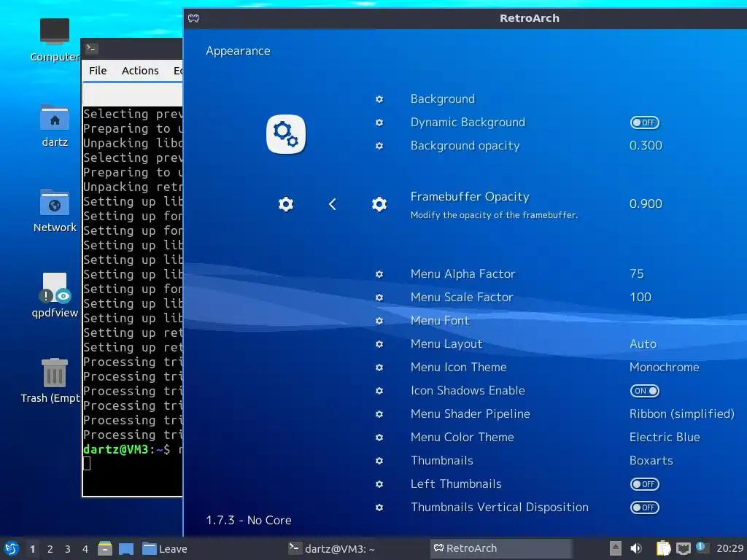747x560 pixels.
Task: Click the large gear beside Framebuffer Opacity
Action: [x=379, y=204]
